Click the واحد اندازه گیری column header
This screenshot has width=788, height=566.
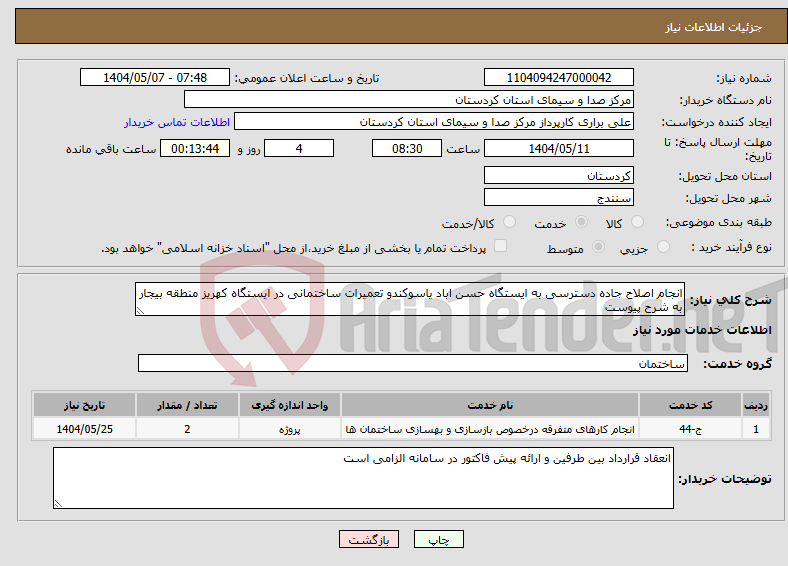[289, 405]
